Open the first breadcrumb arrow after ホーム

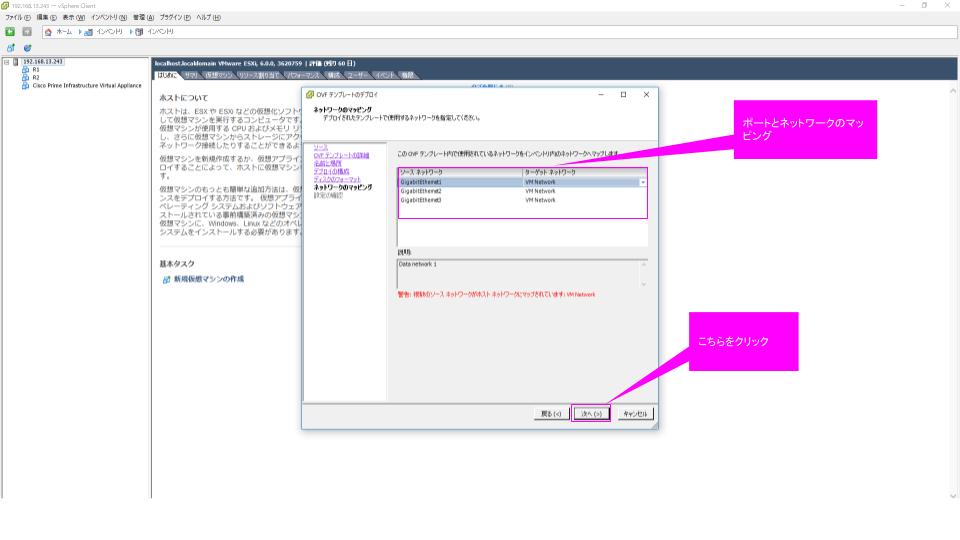point(80,32)
